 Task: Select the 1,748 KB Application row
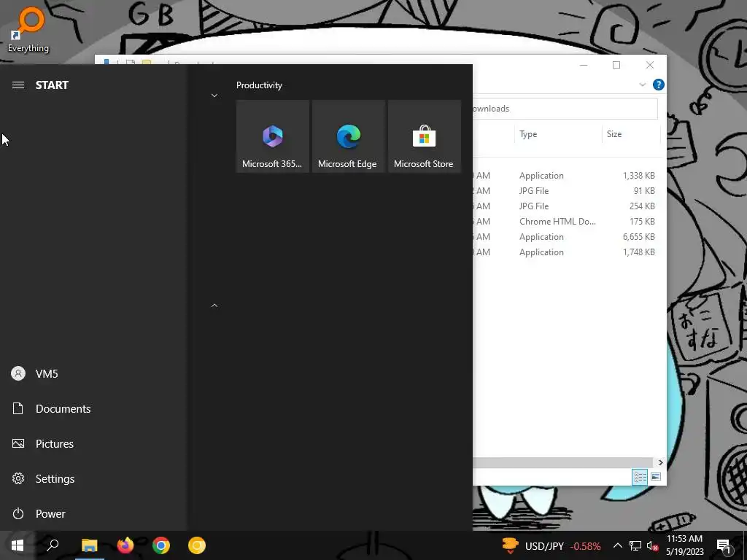[x=567, y=252]
